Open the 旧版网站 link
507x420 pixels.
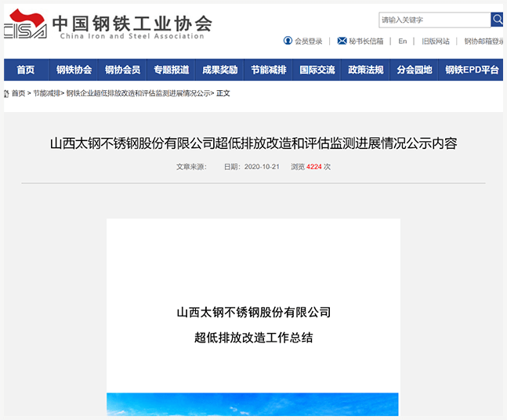(x=436, y=41)
